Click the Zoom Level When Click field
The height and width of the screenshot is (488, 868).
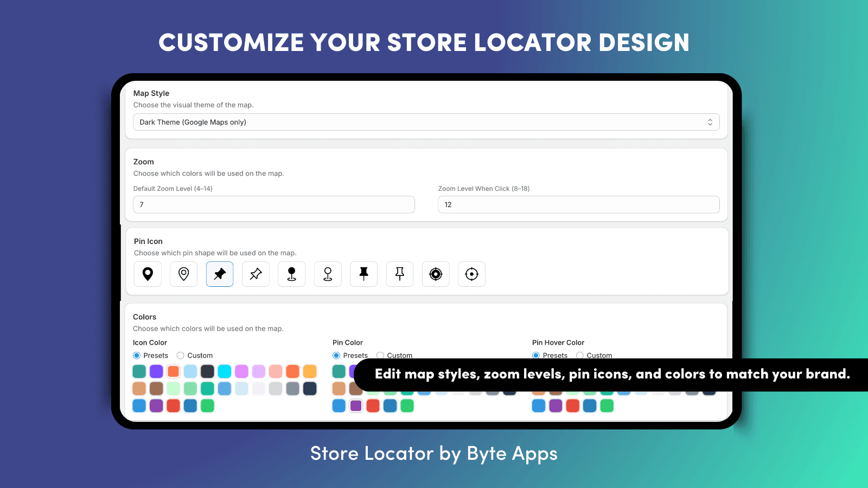(579, 204)
